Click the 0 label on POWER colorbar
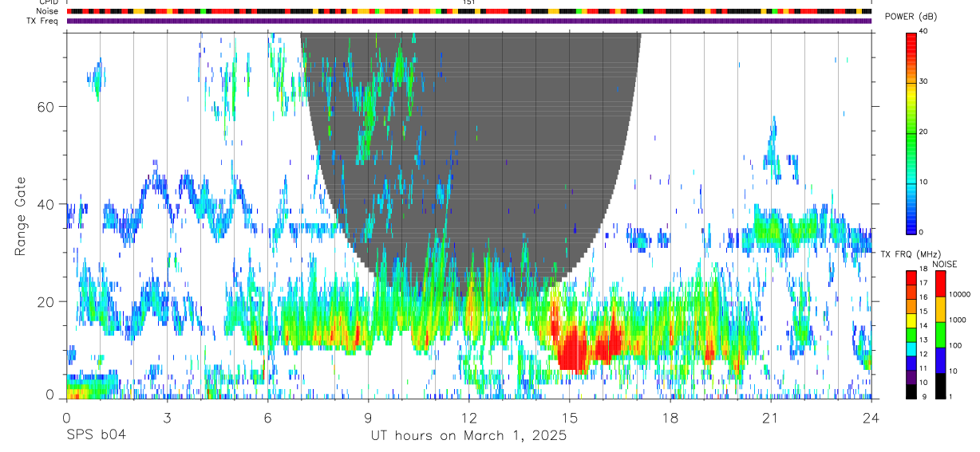This screenshot has height=452, width=980. point(923,232)
